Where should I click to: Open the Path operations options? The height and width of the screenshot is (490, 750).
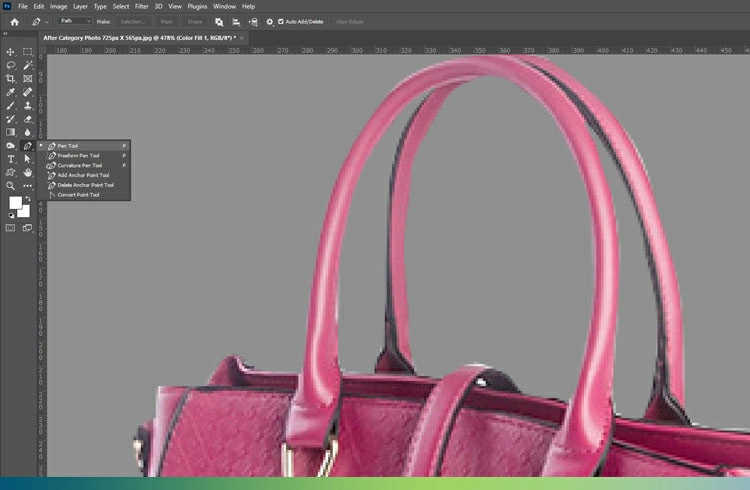219,22
